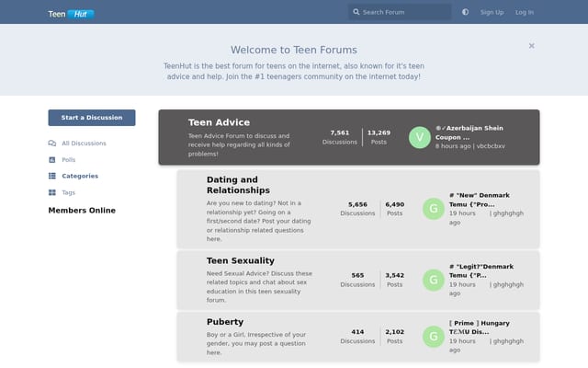Open the Teen Sexuality category

click(x=241, y=260)
